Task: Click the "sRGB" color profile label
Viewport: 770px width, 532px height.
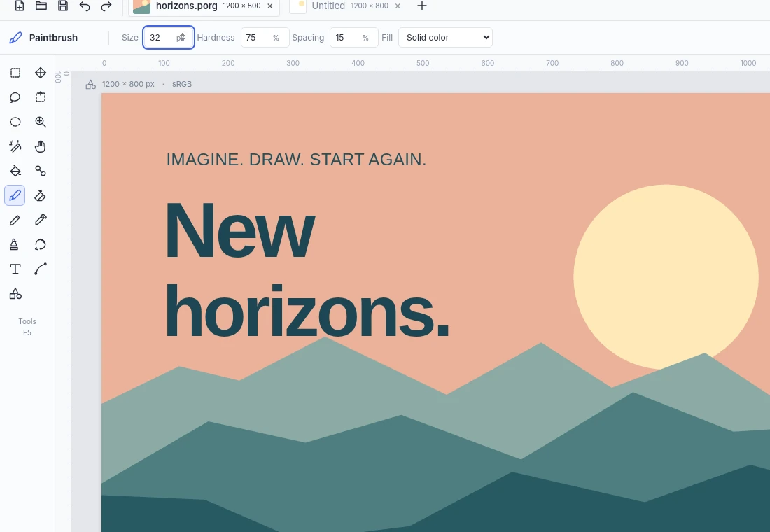Action: pos(182,84)
